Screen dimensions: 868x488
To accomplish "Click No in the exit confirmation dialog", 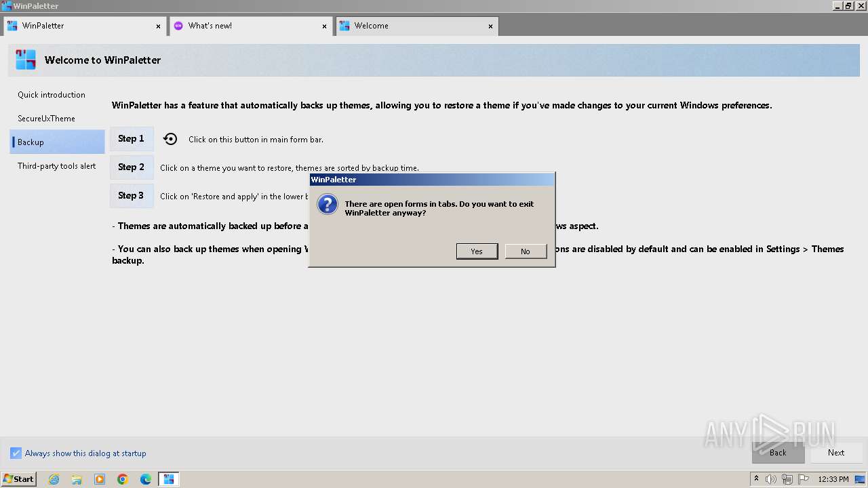I will tap(526, 251).
